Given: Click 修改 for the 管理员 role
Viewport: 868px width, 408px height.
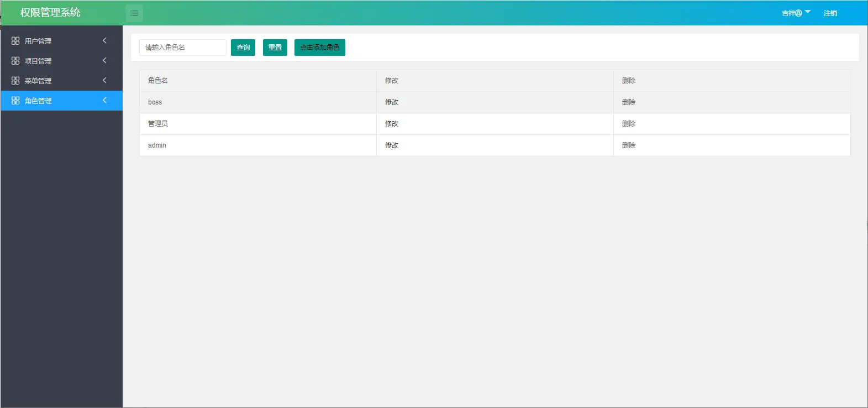Looking at the screenshot, I should pos(392,124).
